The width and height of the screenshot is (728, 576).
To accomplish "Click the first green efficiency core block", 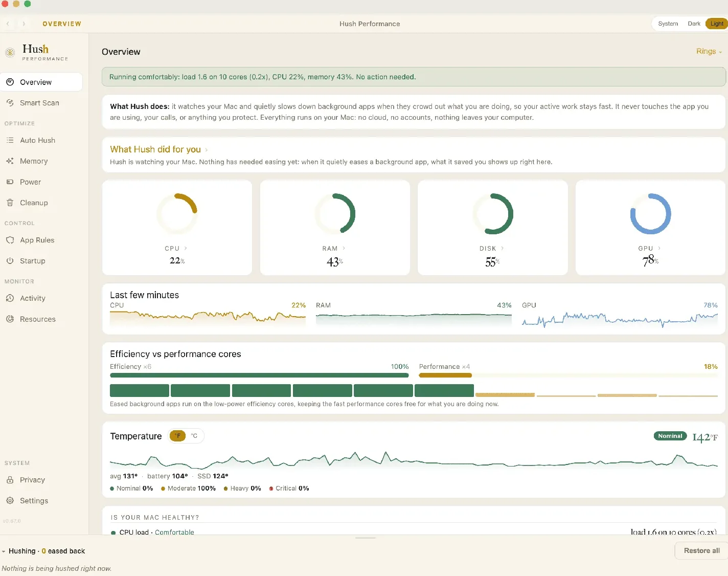I will coord(139,390).
